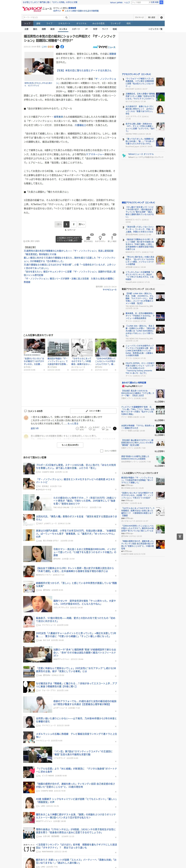The height and width of the screenshot is (868, 186).
Task: Open the 国内 category
Action: tap(35, 29)
